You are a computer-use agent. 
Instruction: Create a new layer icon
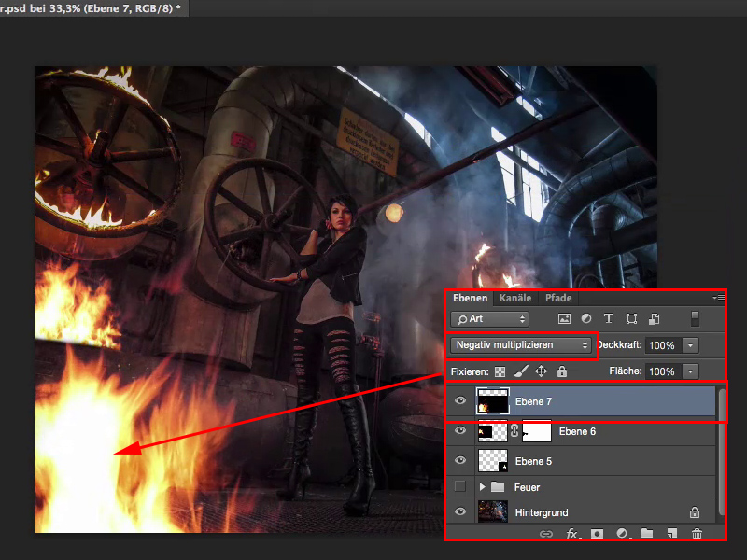[672, 534]
